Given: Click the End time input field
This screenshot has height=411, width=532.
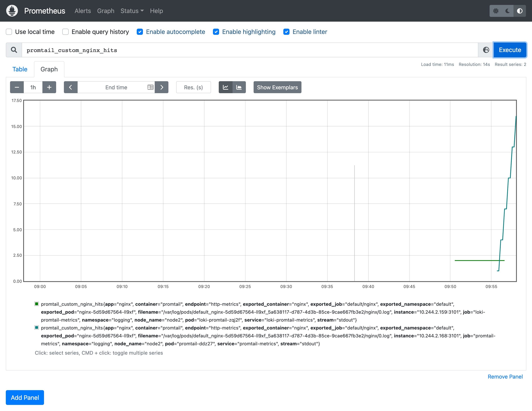Looking at the screenshot, I should click(116, 87).
